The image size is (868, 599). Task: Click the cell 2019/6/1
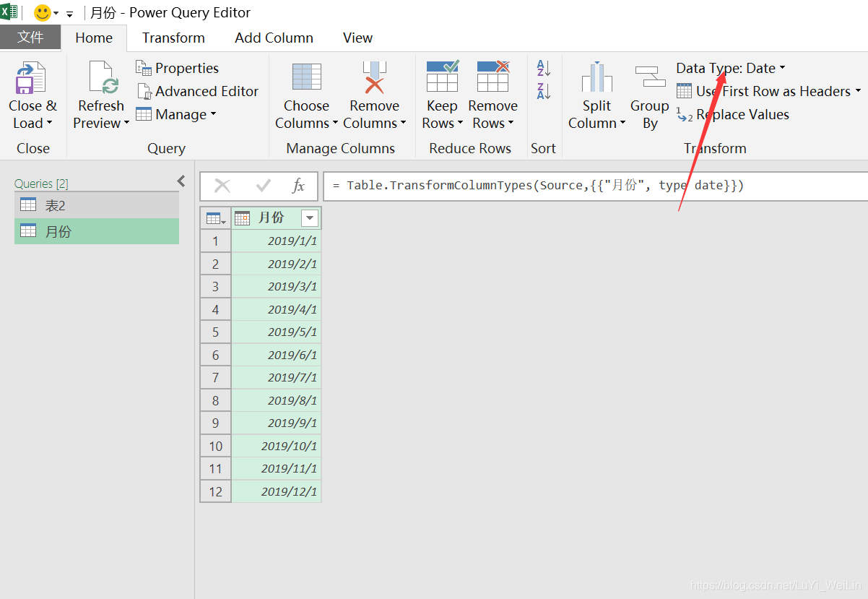click(x=277, y=355)
